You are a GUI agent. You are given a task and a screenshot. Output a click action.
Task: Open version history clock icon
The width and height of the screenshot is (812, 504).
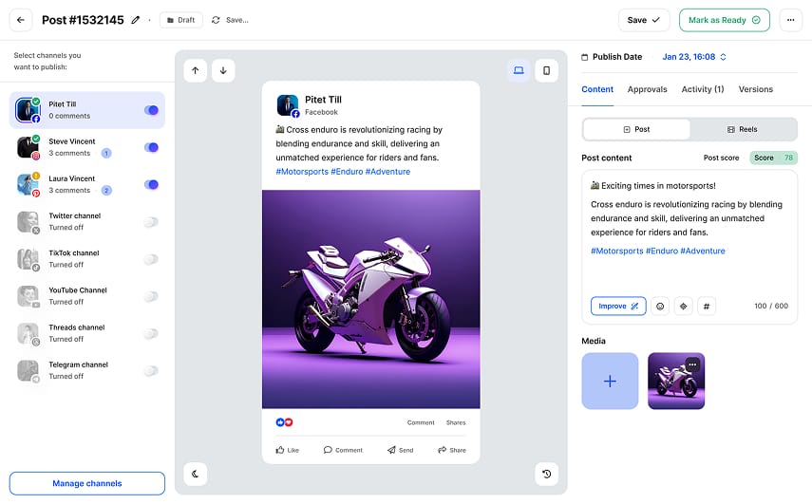tap(546, 474)
